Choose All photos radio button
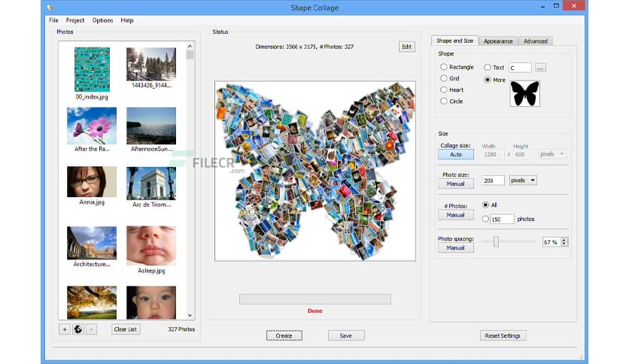 point(485,205)
